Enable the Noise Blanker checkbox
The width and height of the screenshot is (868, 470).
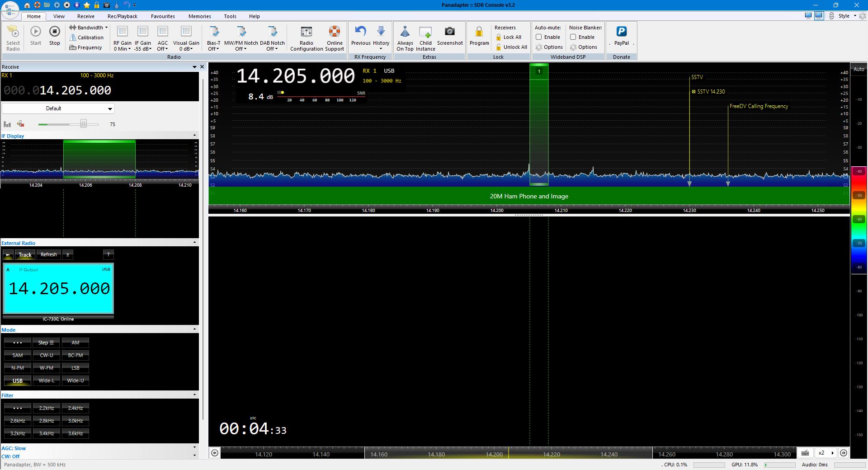573,37
